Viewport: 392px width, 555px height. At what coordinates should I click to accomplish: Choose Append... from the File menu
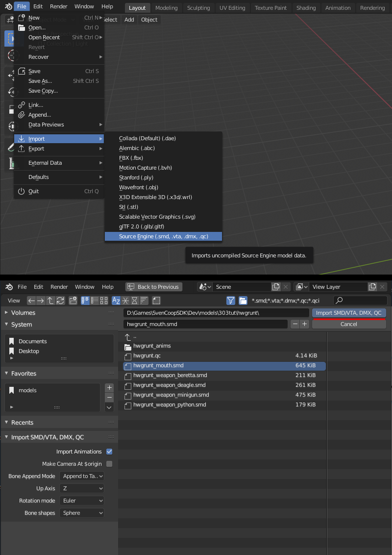(x=59, y=115)
